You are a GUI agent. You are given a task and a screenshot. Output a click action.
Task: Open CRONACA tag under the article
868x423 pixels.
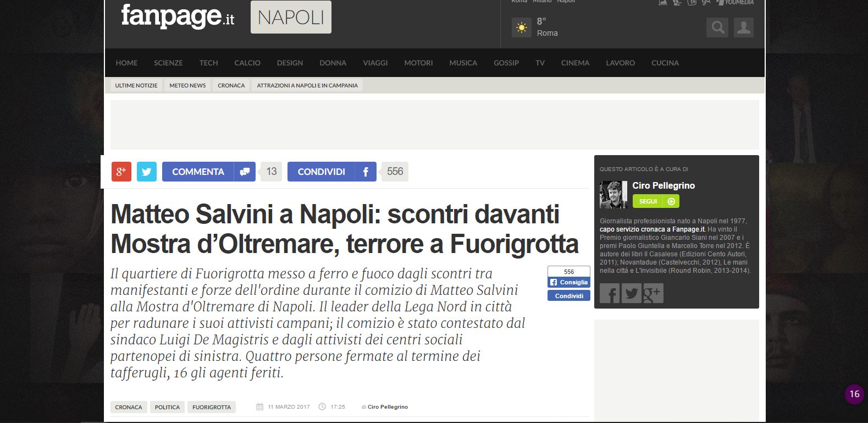coord(129,407)
